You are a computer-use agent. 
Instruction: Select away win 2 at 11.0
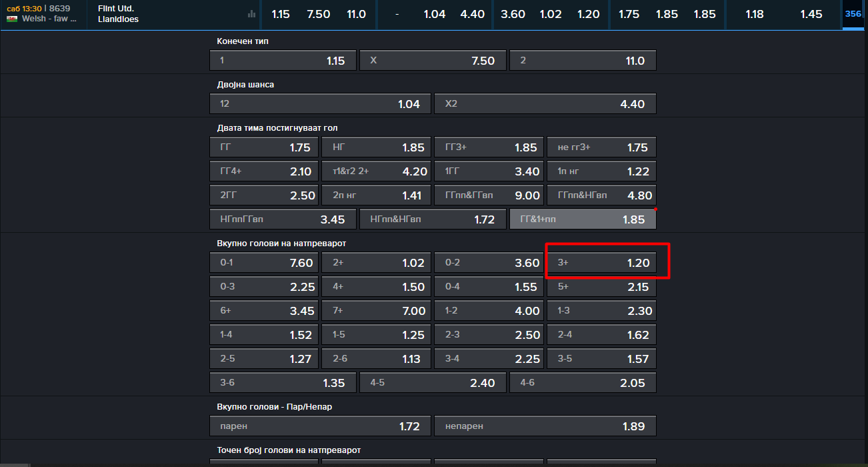[583, 61]
